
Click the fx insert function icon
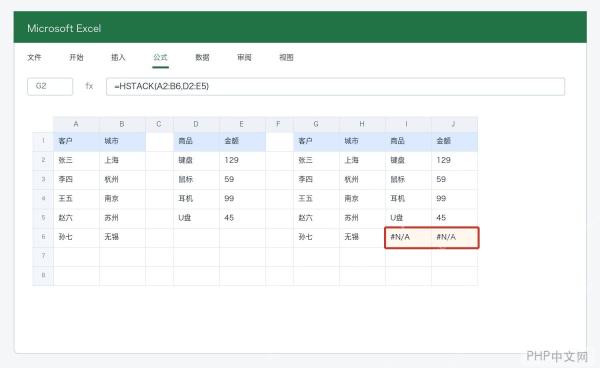tap(89, 86)
